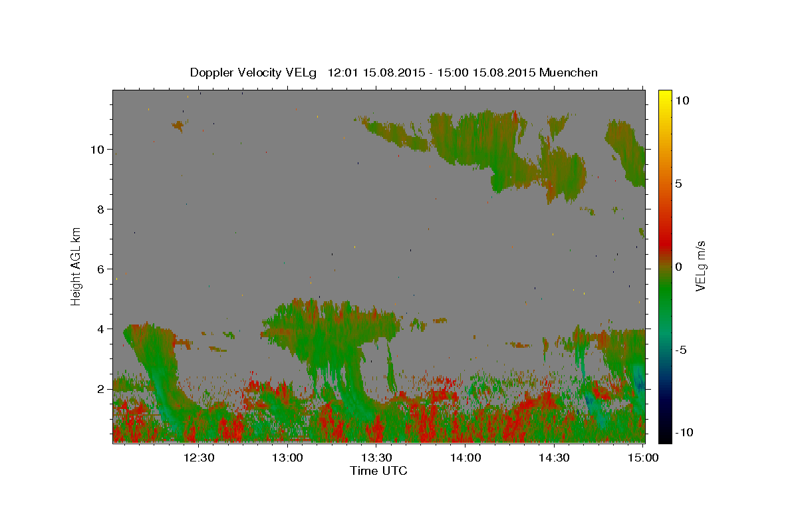Click the 13:30 time tick label
The height and width of the screenshot is (532, 798).
376,458
